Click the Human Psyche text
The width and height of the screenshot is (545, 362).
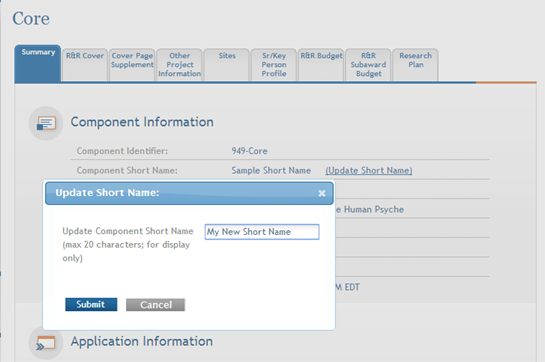374,209
